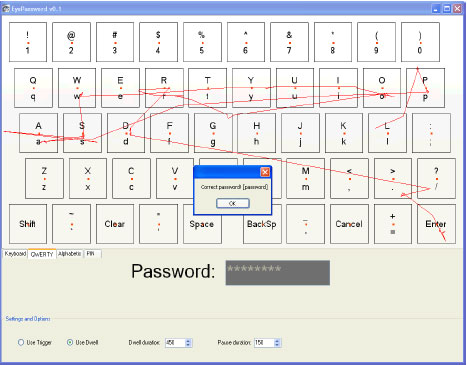Tap the 2 / @ key
Screen dimensions: 467x365
(71, 42)
